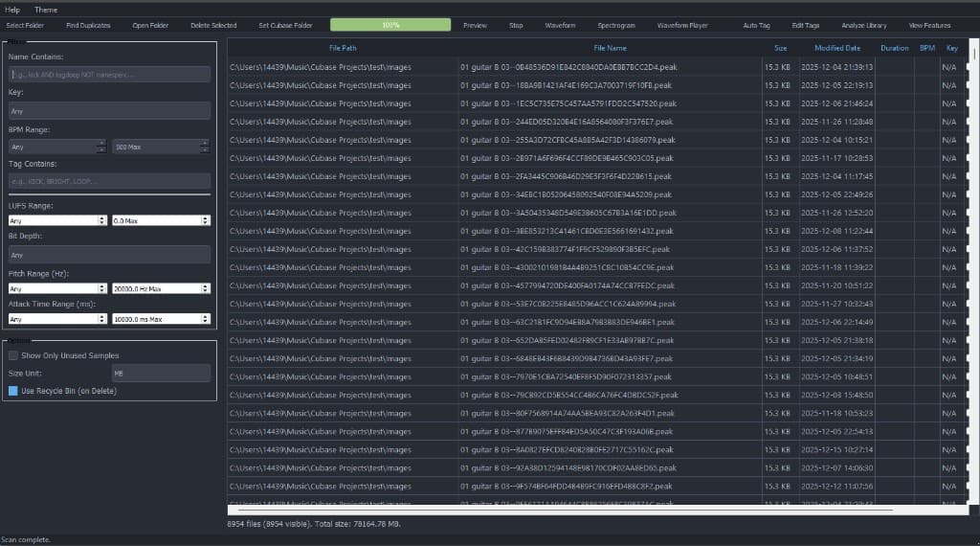The width and height of the screenshot is (980, 546).
Task: Start Preview playback of the sample
Action: click(475, 25)
